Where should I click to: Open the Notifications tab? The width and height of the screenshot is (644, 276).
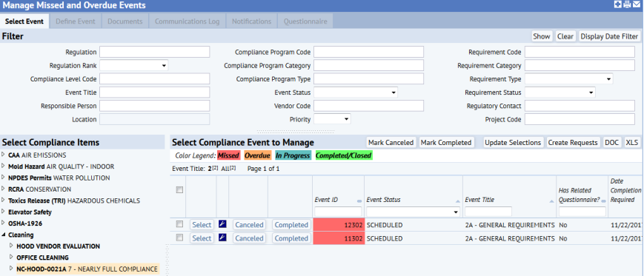[251, 21]
